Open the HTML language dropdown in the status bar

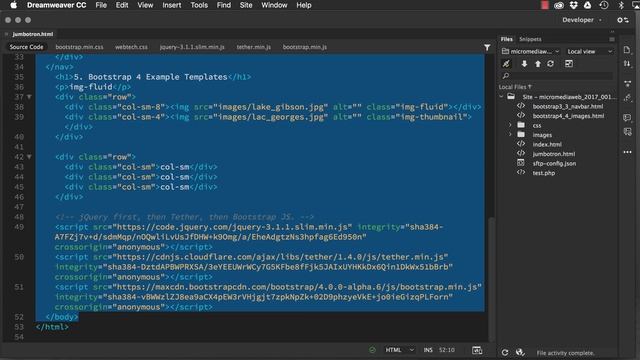tap(400, 350)
